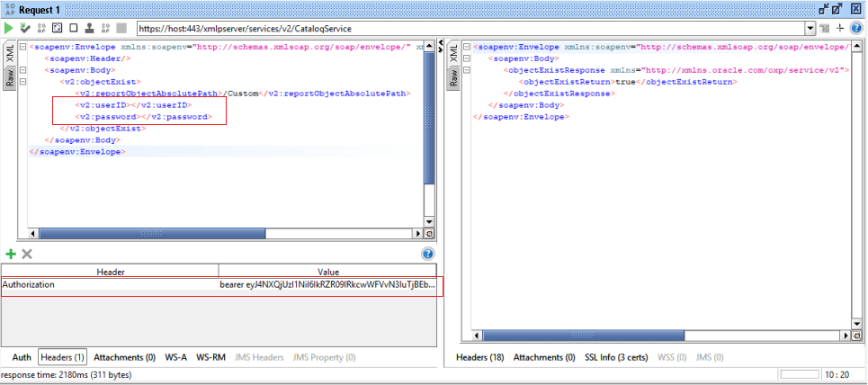Collapse objectExistResponse node in response
Image resolution: width=868 pixels, height=385 pixels.
(x=467, y=70)
